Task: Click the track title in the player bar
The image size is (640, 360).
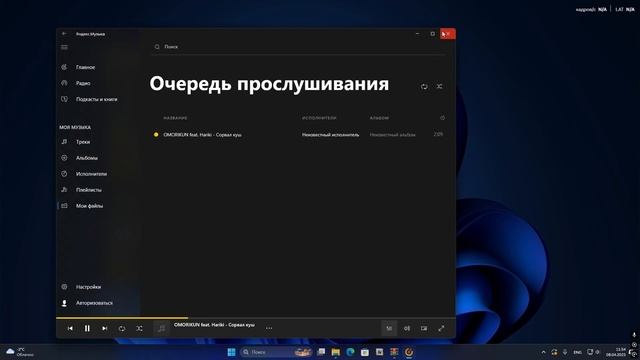Action: 214,325
